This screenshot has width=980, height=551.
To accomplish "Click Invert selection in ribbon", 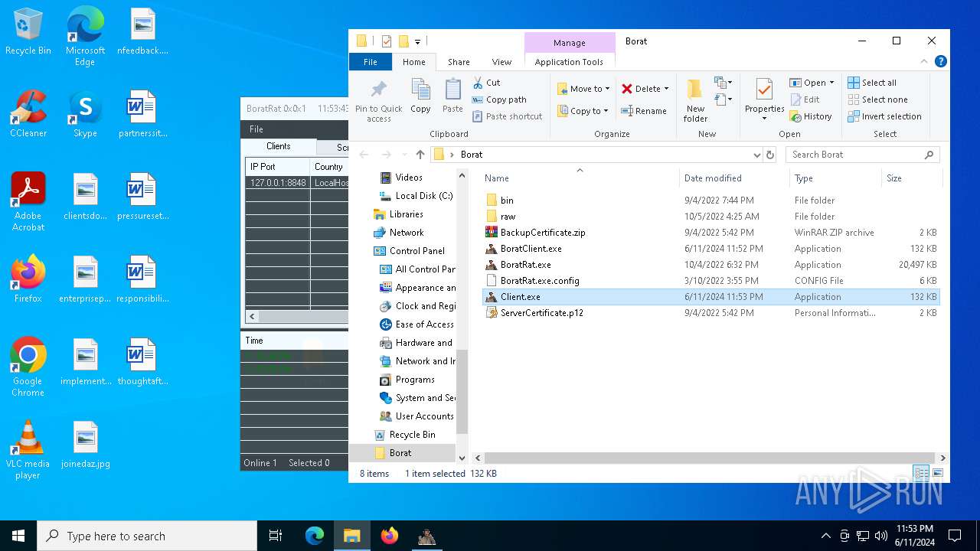I will point(884,116).
